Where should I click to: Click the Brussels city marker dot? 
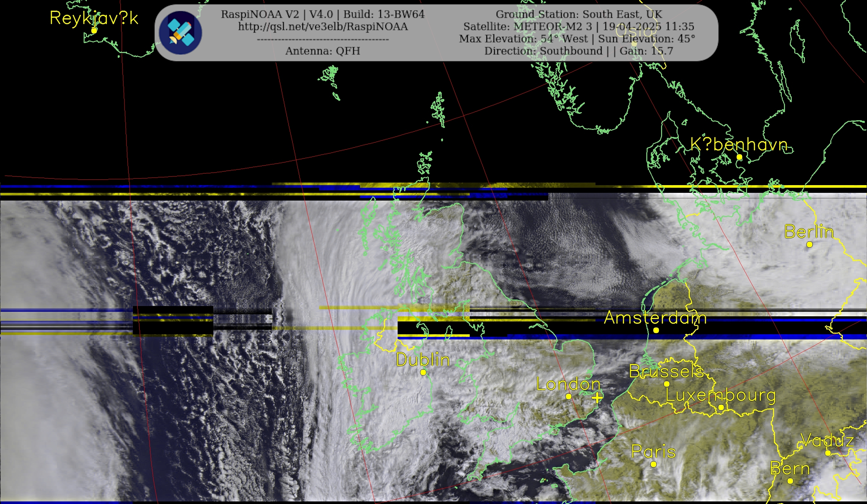(x=667, y=384)
